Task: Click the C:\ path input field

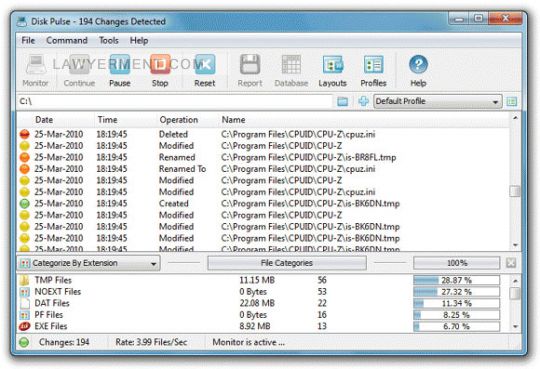Action: click(175, 102)
